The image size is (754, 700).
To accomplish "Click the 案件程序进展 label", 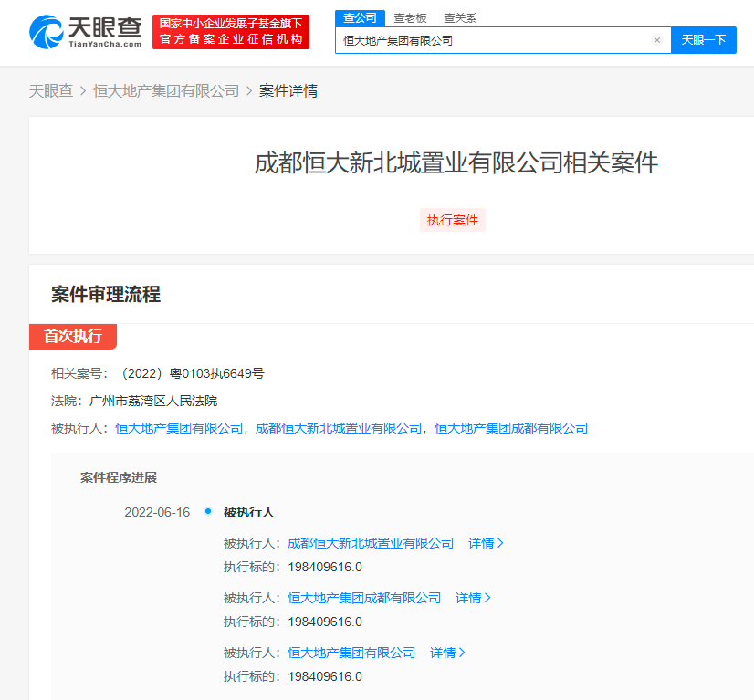I will [119, 478].
